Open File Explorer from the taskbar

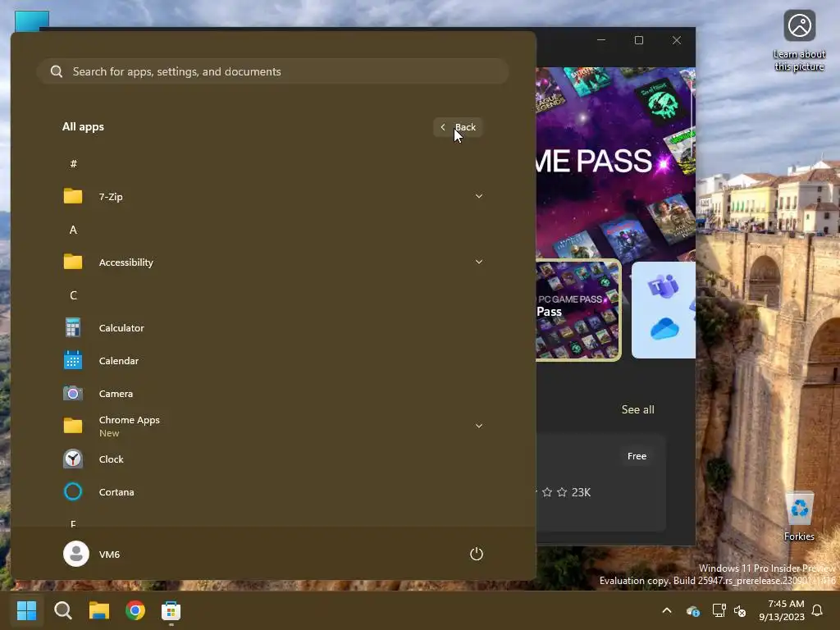click(x=99, y=610)
